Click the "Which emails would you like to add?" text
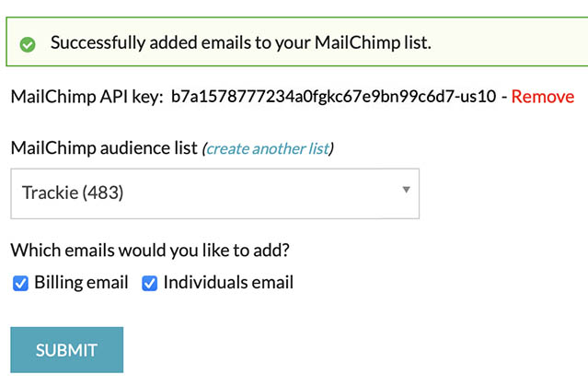Image resolution: width=588 pixels, height=386 pixels. [x=156, y=250]
